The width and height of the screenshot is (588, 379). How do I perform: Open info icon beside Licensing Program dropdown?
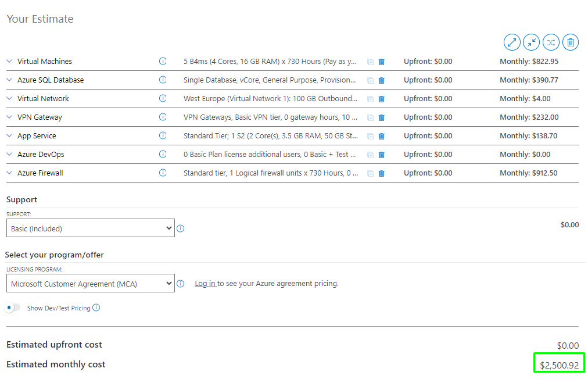[180, 284]
